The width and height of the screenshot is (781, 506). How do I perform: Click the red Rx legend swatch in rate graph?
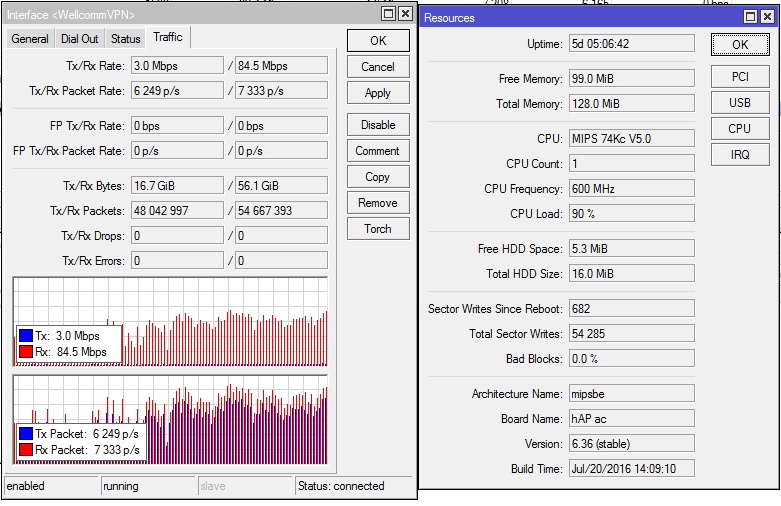coord(26,352)
